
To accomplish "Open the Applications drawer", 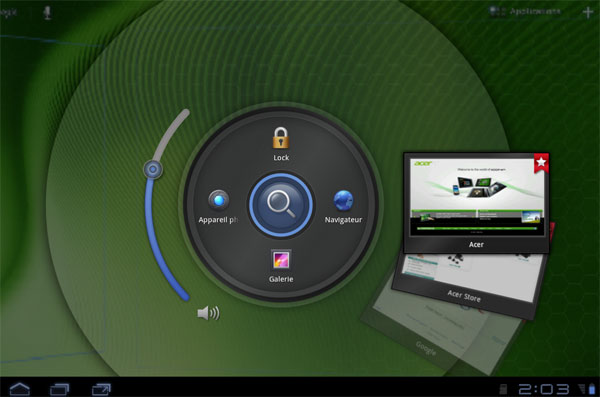I will [525, 11].
